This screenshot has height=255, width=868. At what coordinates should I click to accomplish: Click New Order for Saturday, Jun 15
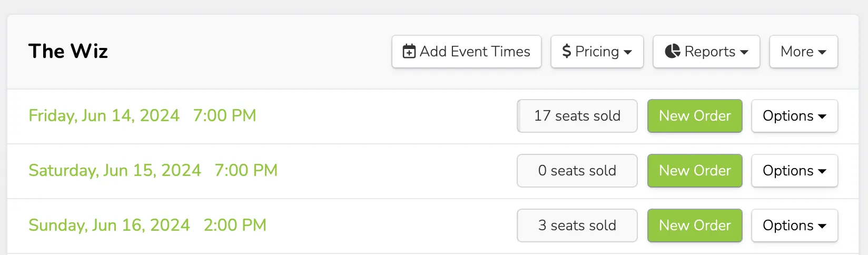(695, 171)
